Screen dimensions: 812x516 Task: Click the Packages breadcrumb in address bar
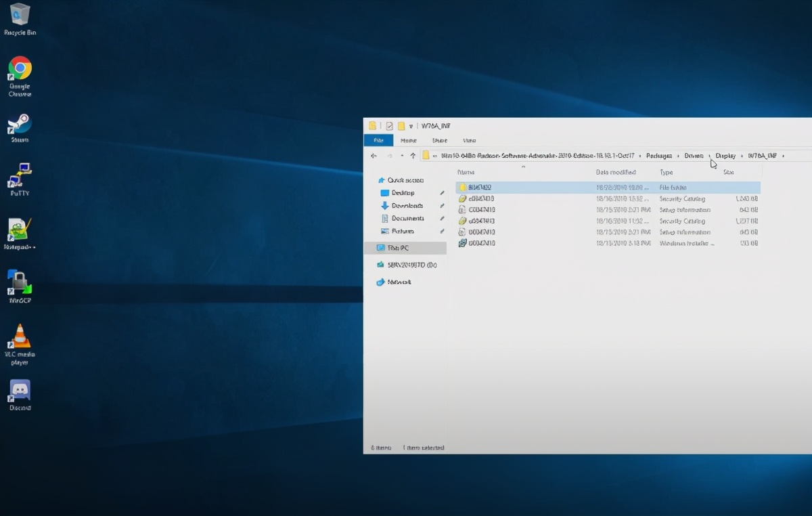pyautogui.click(x=658, y=156)
